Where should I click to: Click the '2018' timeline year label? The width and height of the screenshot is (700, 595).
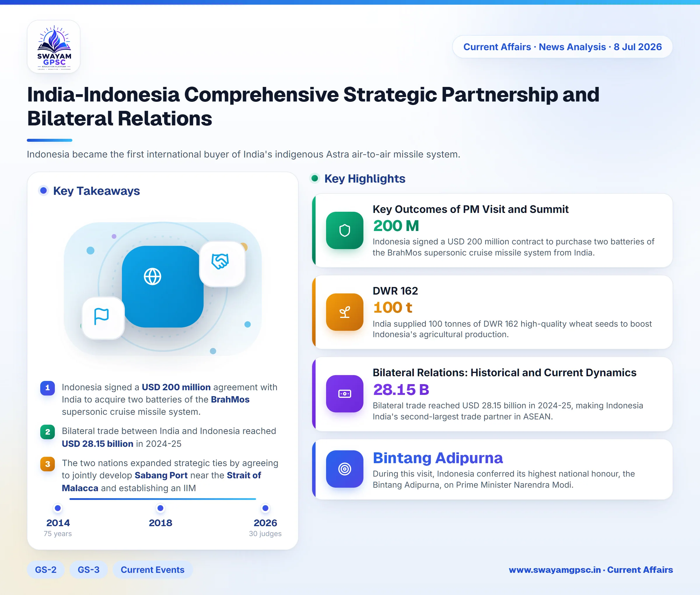pyautogui.click(x=161, y=523)
